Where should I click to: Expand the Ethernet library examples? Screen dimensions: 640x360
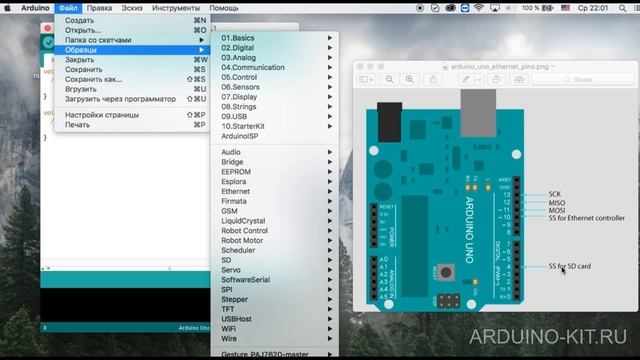click(275, 191)
